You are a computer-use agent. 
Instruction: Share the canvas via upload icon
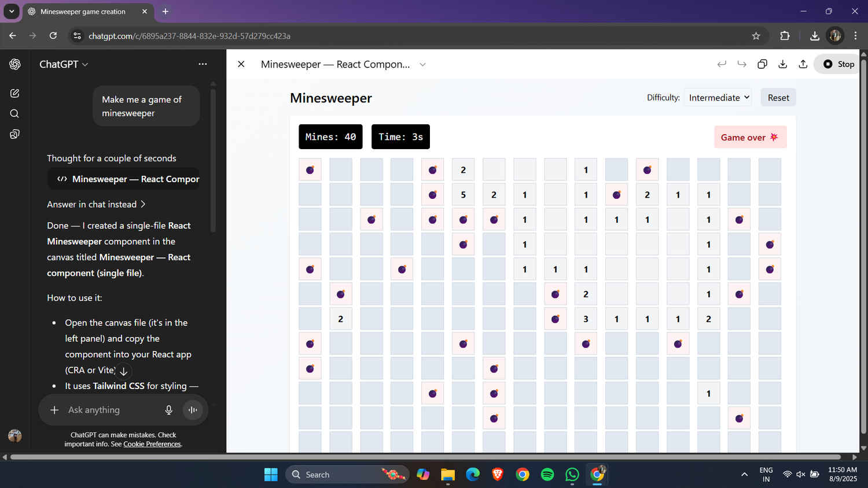(x=803, y=64)
